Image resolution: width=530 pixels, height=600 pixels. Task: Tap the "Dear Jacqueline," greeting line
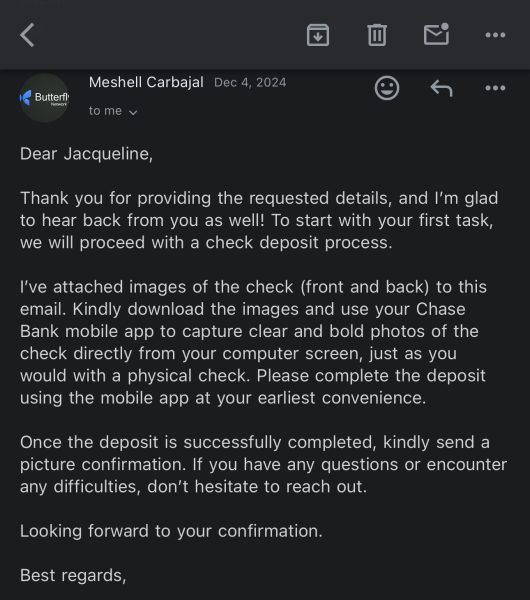point(86,154)
